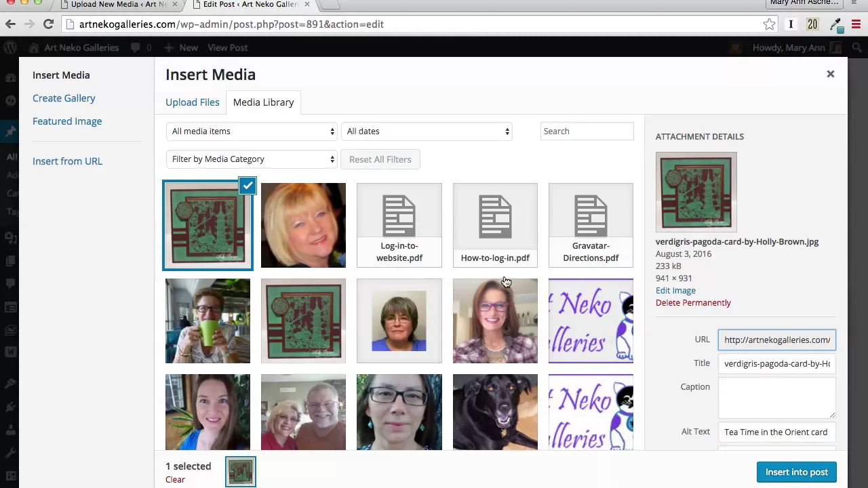
Task: Open the Chrome menu hamburger icon
Action: tap(856, 24)
